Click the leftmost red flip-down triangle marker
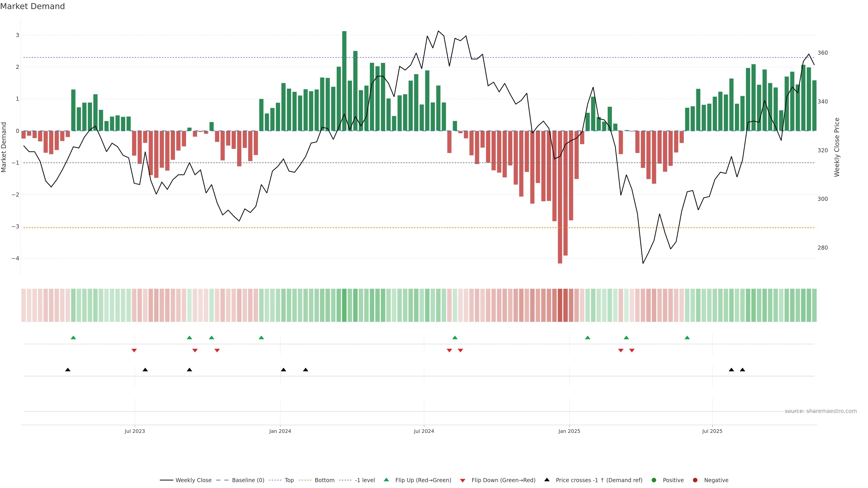This screenshot has height=488, width=868. coord(134,351)
